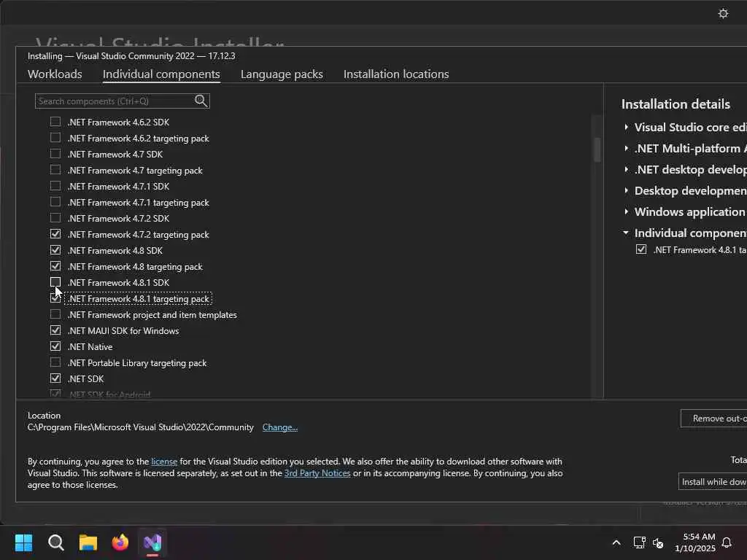Click .NET Framework 4.8.1 targeting pack label
Viewport: 747px width, 560px height.
point(139,298)
